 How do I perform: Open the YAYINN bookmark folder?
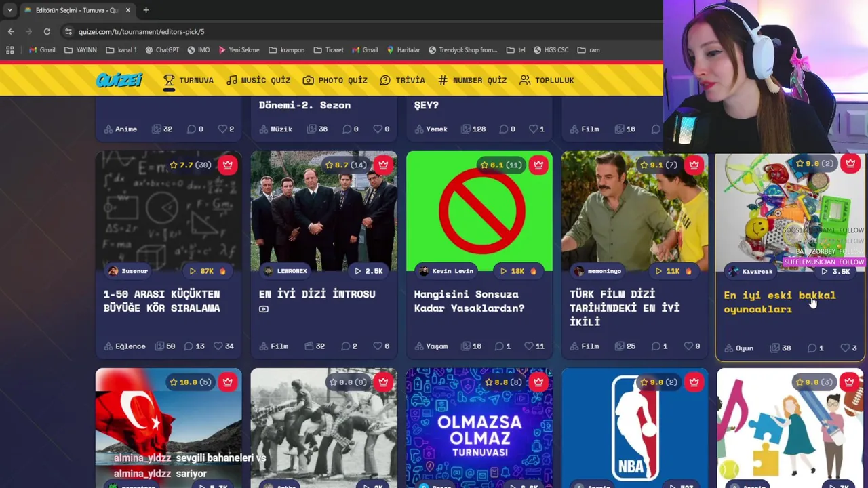(81, 49)
